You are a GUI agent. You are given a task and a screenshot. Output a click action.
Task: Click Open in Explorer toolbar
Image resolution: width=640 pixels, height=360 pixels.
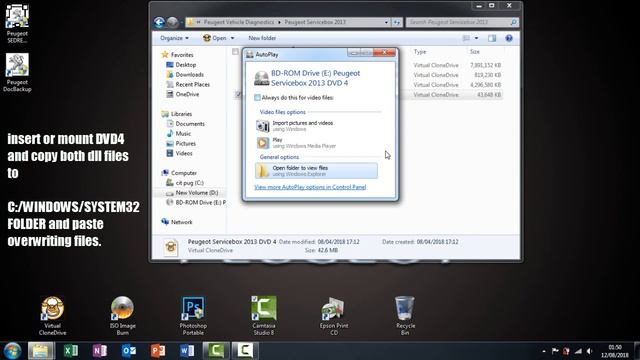pos(215,38)
